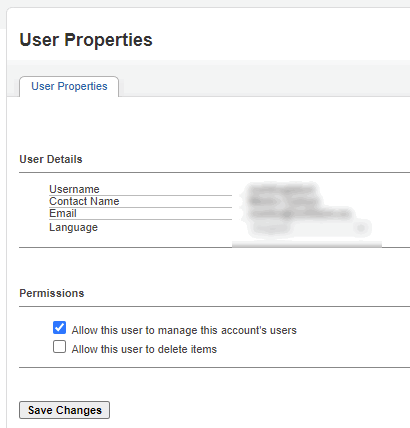
Task: Click the Language field label
Action: coord(73,227)
